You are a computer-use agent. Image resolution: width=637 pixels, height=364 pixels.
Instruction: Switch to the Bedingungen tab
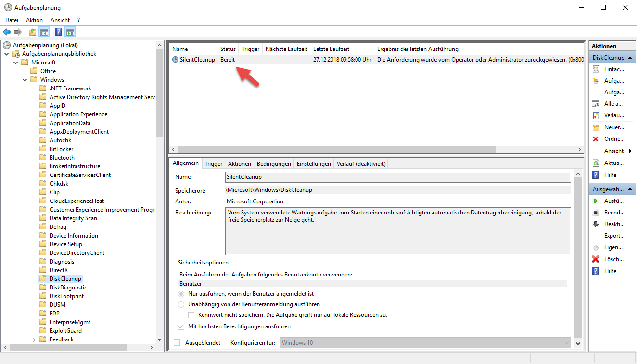[x=274, y=164]
